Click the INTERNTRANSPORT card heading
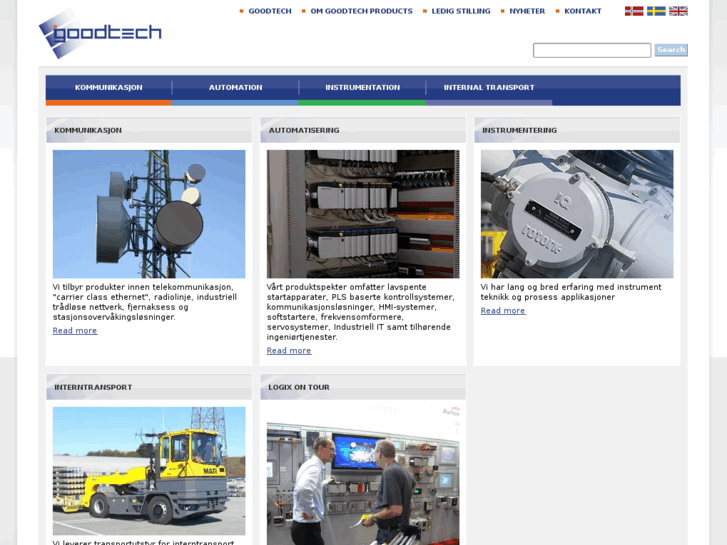727x545 pixels. 93,387
